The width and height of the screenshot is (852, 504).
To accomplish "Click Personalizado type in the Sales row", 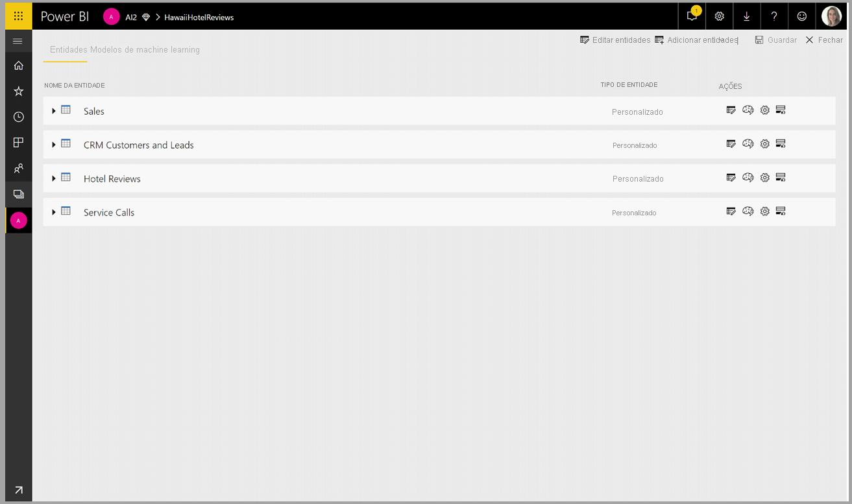I will [637, 112].
